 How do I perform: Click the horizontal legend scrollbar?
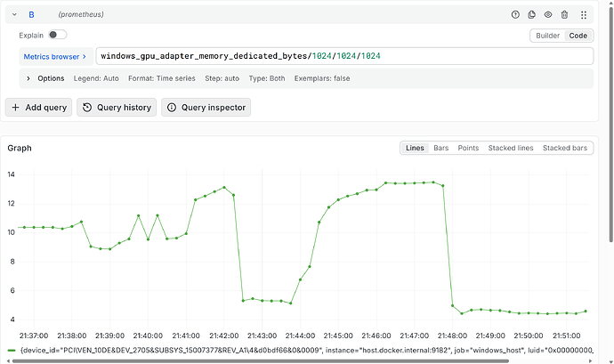point(261,360)
